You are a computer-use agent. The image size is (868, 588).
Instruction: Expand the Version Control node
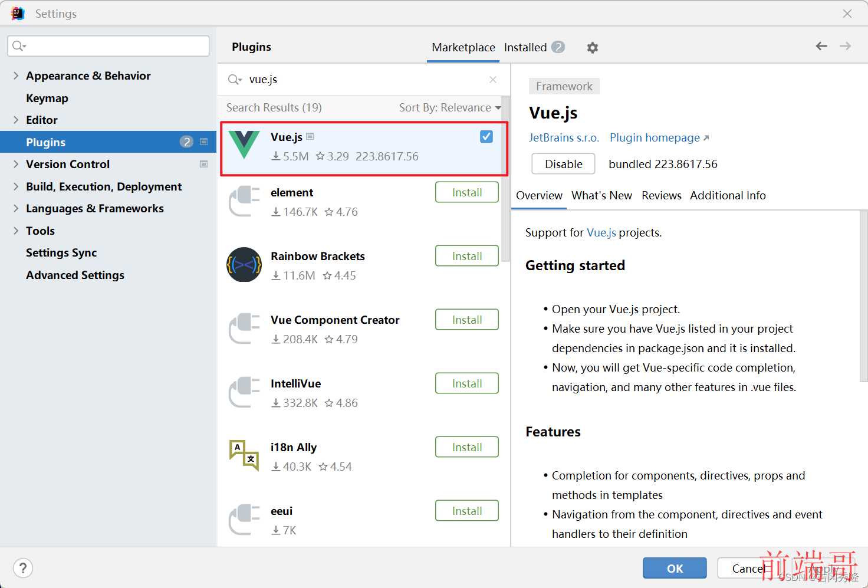pyautogui.click(x=16, y=164)
